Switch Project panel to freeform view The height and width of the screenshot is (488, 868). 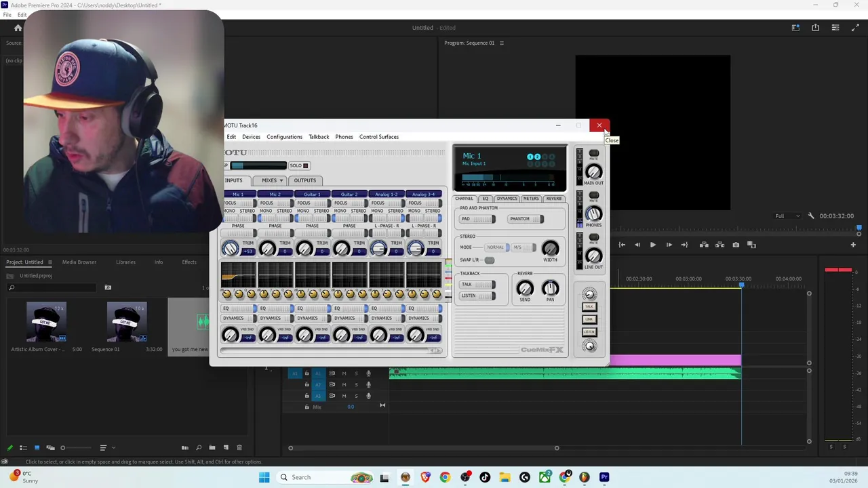[x=50, y=447]
